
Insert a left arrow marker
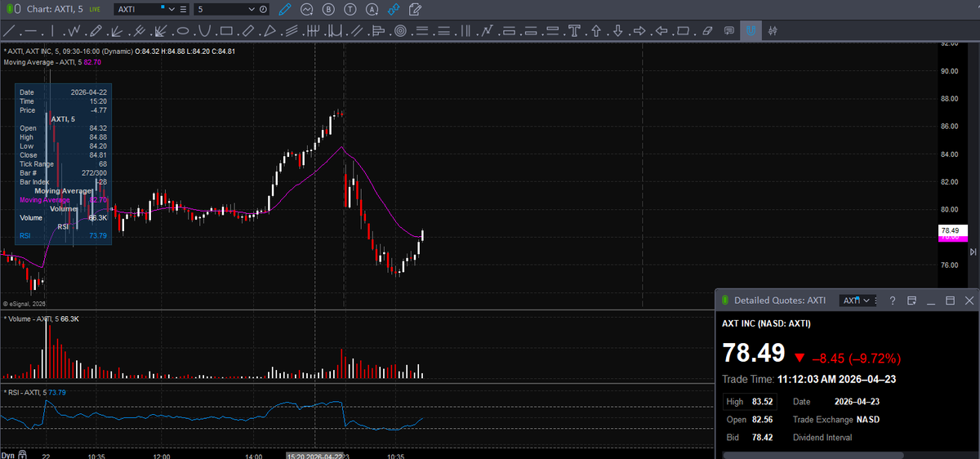pyautogui.click(x=661, y=31)
